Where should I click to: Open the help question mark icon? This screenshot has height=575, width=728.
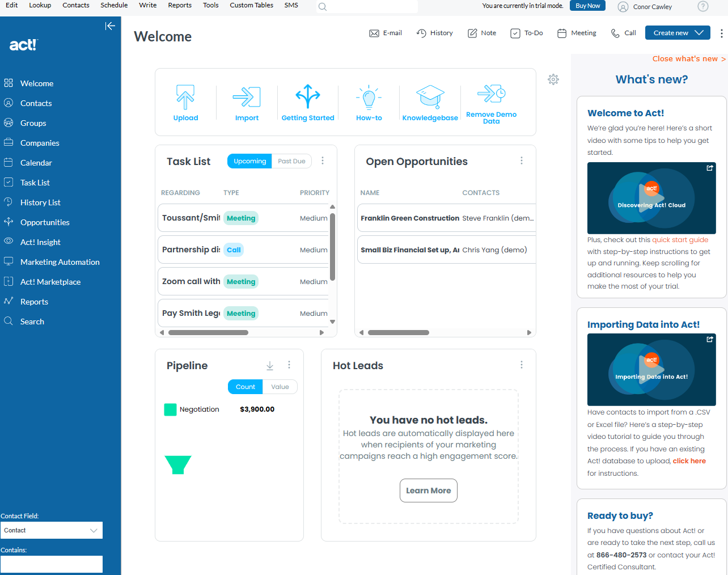click(x=703, y=6)
